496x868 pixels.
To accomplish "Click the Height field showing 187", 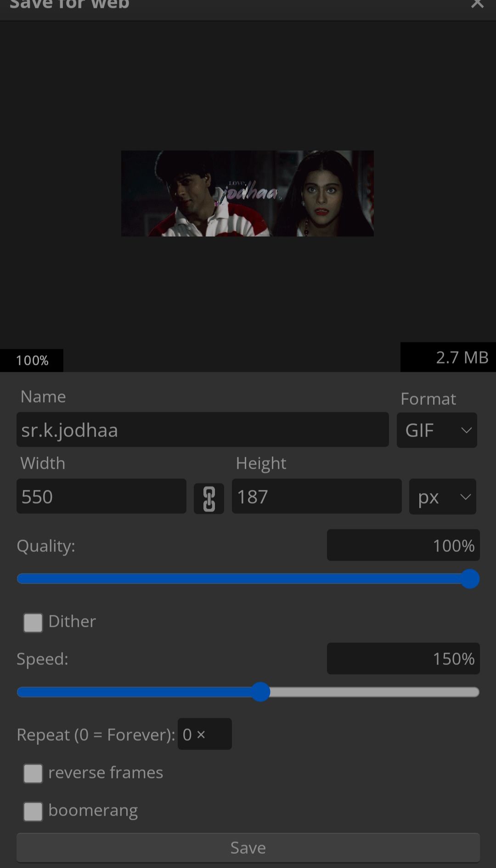I will (317, 496).
